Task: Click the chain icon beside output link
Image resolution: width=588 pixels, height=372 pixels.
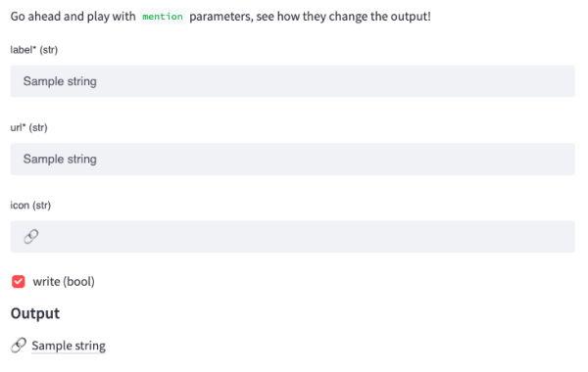Action: pyautogui.click(x=19, y=345)
